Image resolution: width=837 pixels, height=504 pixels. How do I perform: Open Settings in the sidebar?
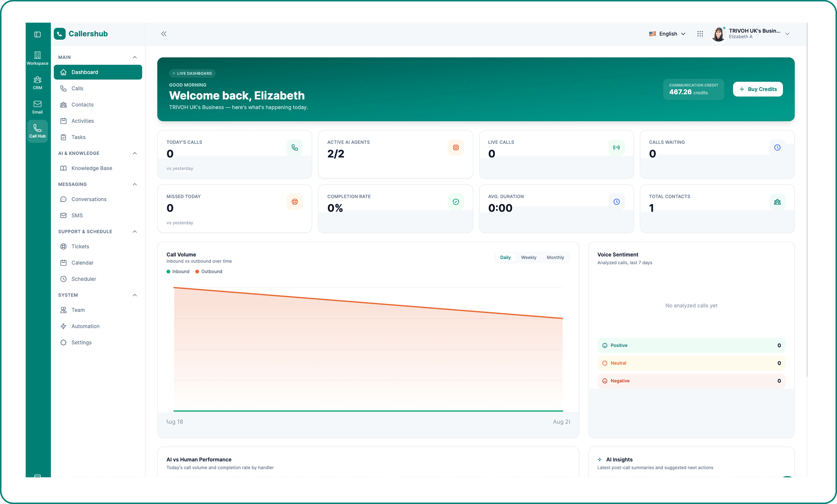coord(98,342)
